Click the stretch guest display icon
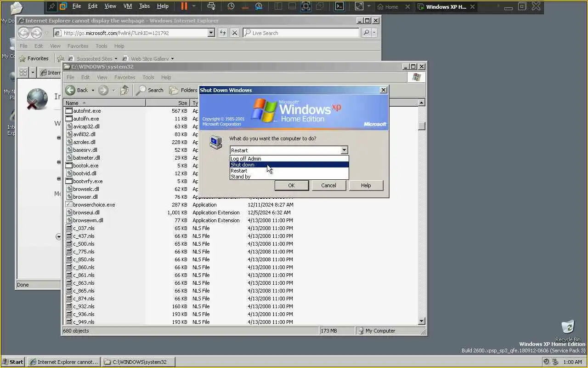The width and height of the screenshot is (588, 368). (x=359, y=6)
